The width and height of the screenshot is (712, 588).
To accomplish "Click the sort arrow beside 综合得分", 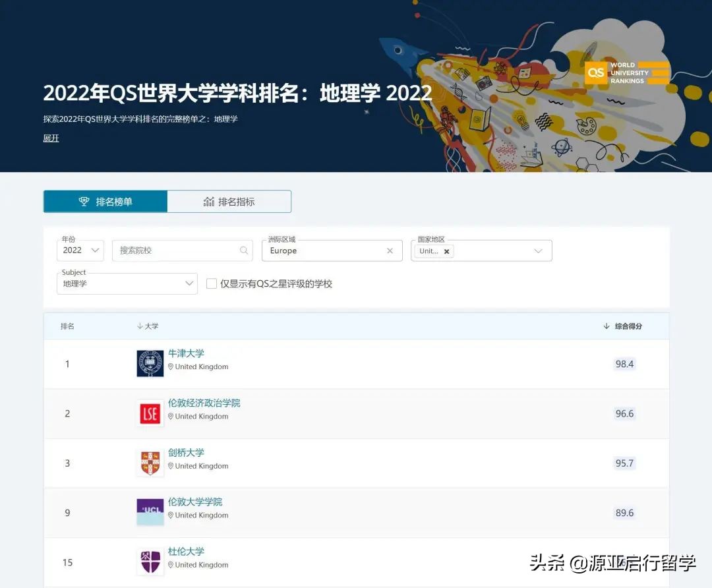I will point(605,326).
